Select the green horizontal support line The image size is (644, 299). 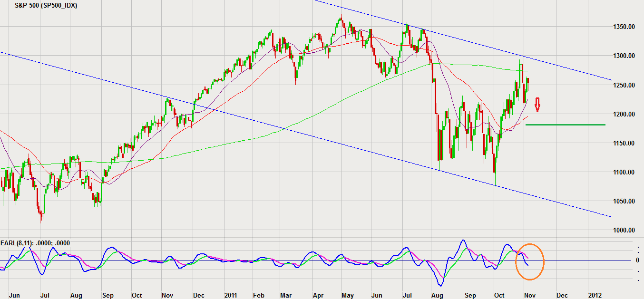[565, 125]
